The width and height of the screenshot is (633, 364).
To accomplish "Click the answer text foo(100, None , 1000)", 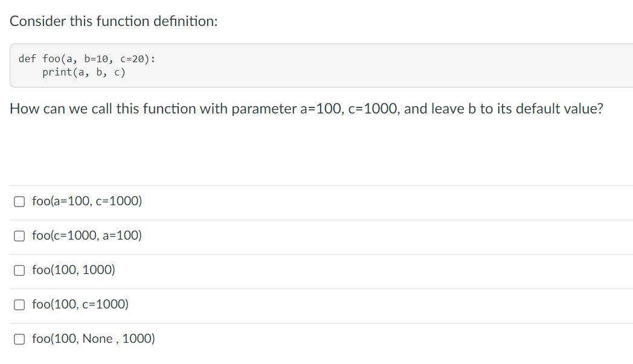I will [94, 338].
